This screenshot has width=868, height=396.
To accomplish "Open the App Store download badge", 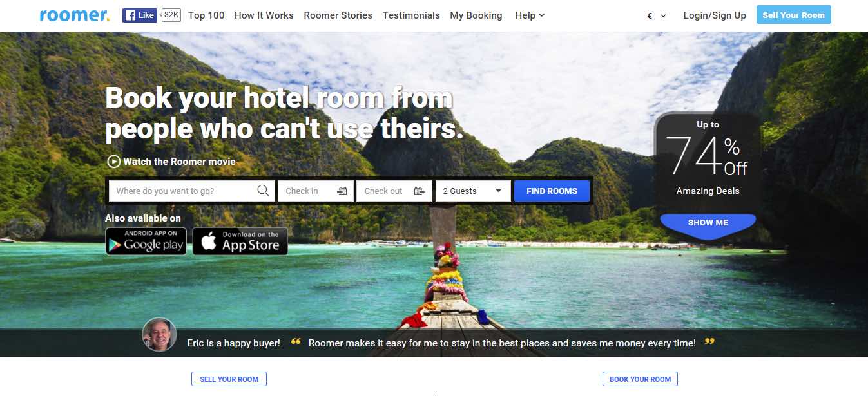I will pyautogui.click(x=240, y=241).
